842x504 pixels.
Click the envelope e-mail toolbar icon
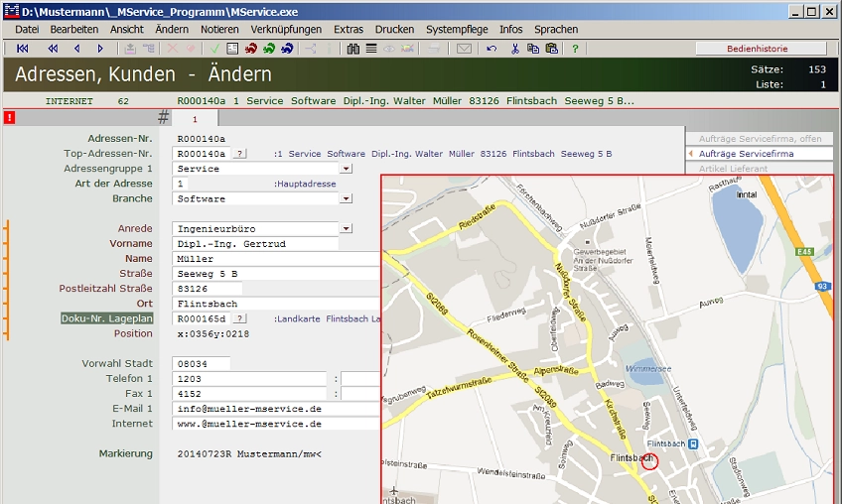pos(464,48)
